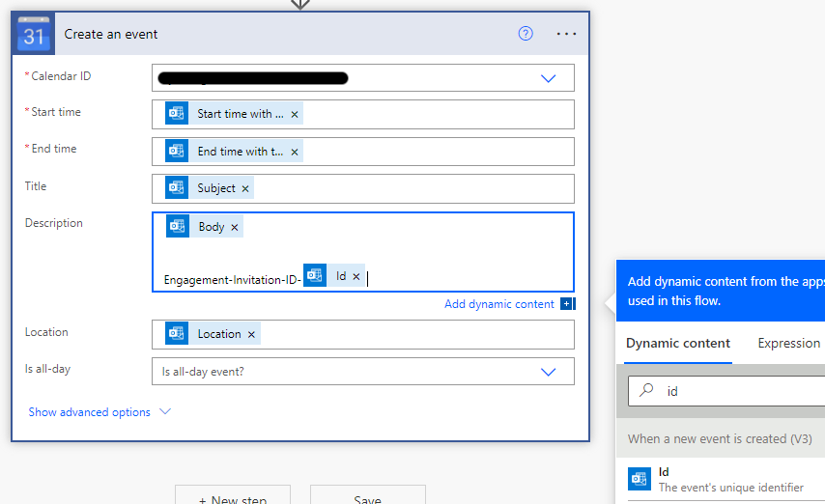Click into the Title field

[363, 188]
